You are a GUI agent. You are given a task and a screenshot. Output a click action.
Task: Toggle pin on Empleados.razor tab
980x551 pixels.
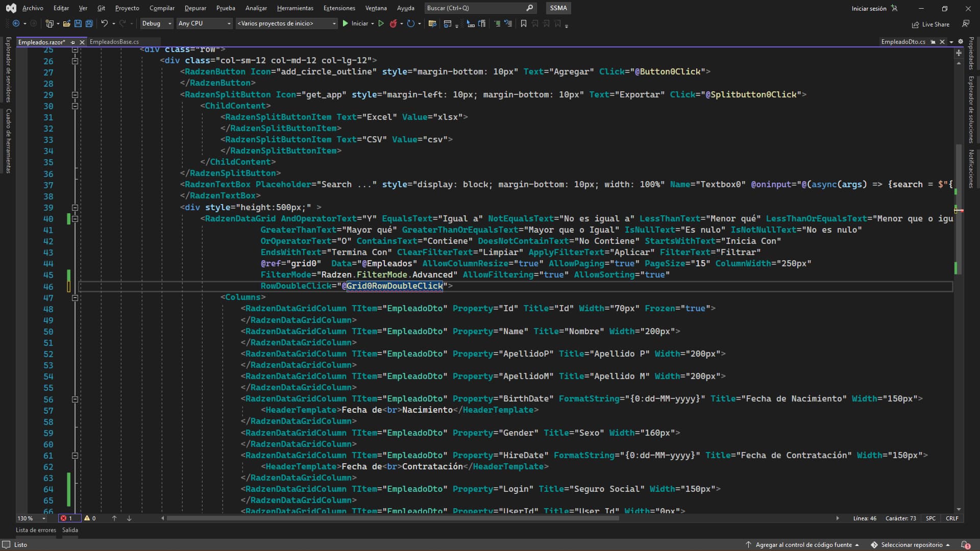pyautogui.click(x=73, y=42)
